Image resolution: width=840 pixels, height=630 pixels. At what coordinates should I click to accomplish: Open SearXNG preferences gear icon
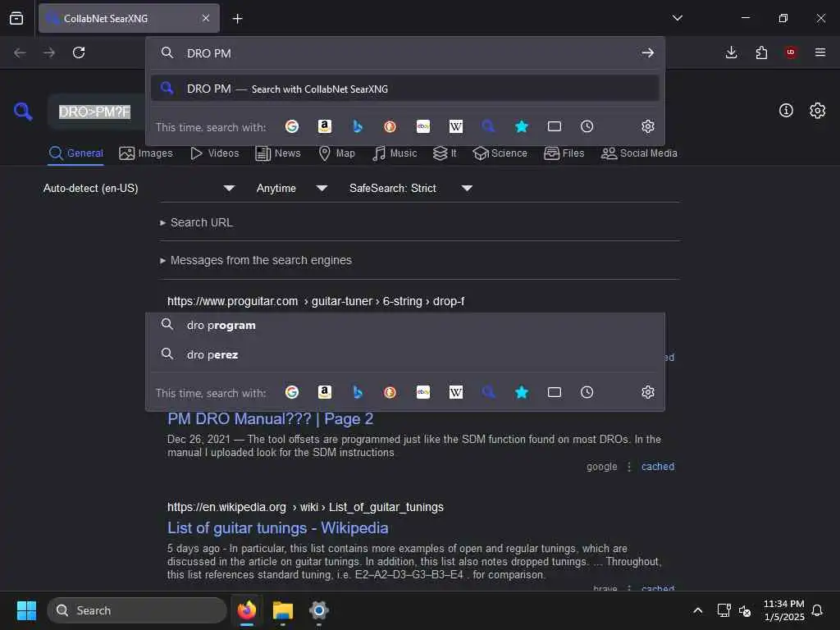(x=817, y=111)
